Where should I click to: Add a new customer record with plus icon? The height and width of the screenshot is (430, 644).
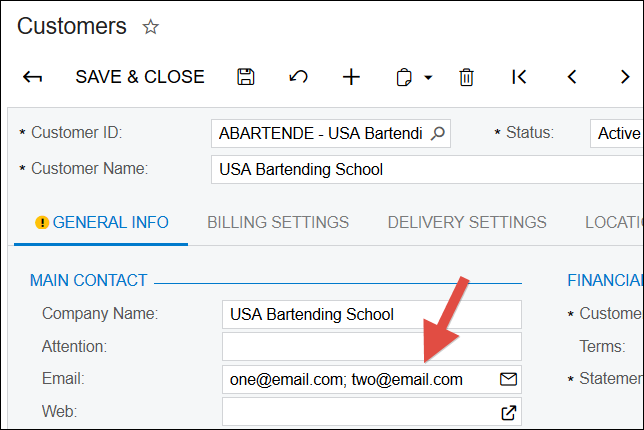click(x=351, y=77)
